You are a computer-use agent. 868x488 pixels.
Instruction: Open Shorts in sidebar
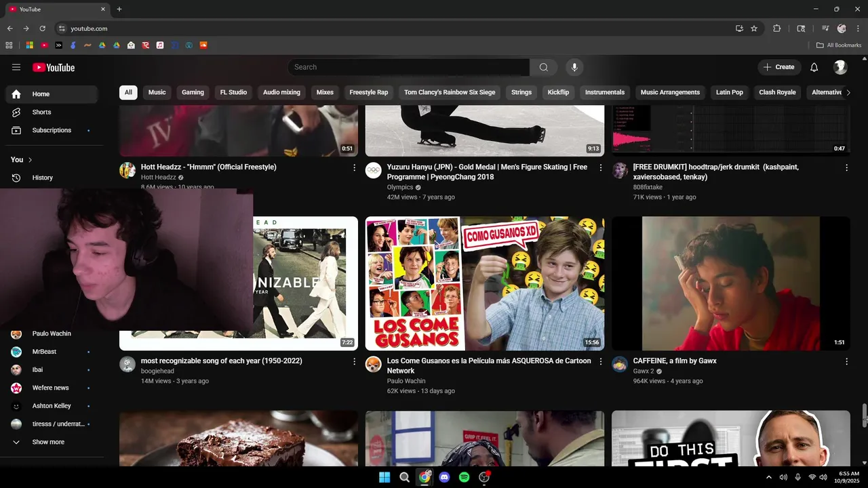pyautogui.click(x=52, y=112)
